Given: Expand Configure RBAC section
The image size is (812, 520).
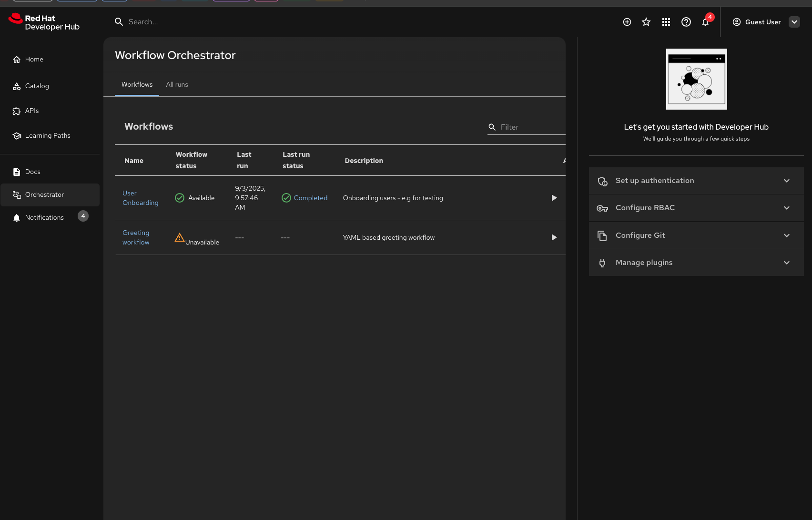Looking at the screenshot, I should coord(696,208).
